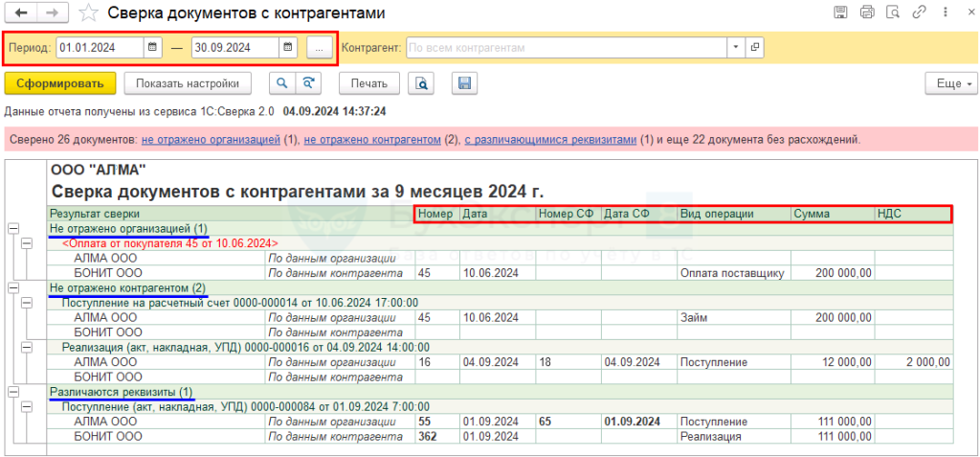Follow the "не отражено организацией" link
This screenshot has height=457, width=980.
click(211, 140)
